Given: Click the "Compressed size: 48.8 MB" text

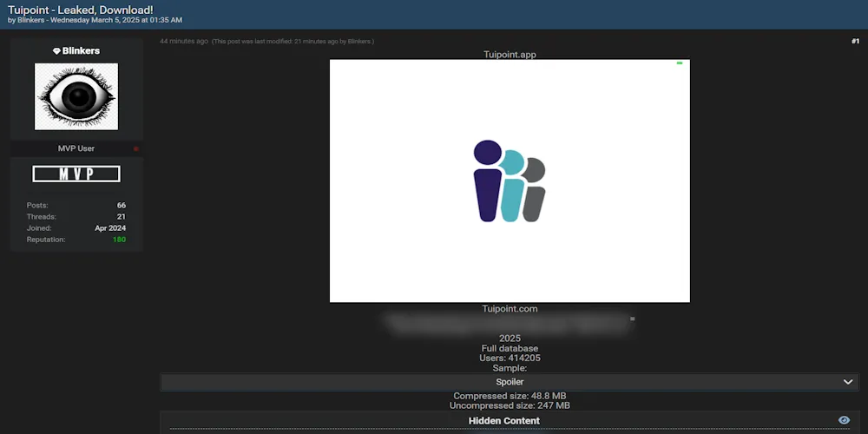Looking at the screenshot, I should [x=510, y=396].
